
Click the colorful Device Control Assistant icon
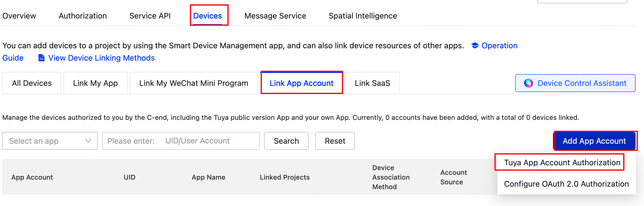pos(529,83)
